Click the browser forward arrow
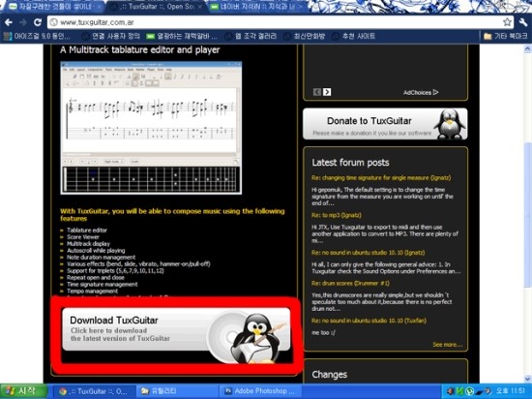This screenshot has height=399, width=532. click(x=23, y=22)
